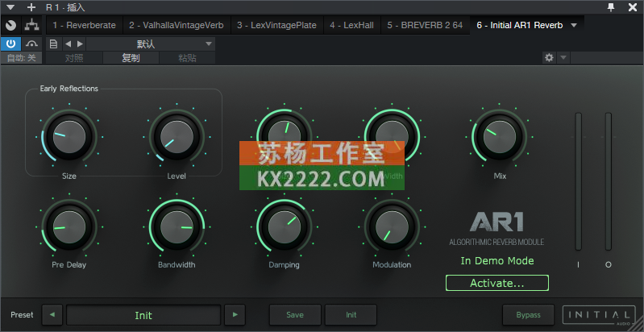Screen dimensions: 644x332
Task: Open the title bar triangle menu
Action: [x=10, y=7]
